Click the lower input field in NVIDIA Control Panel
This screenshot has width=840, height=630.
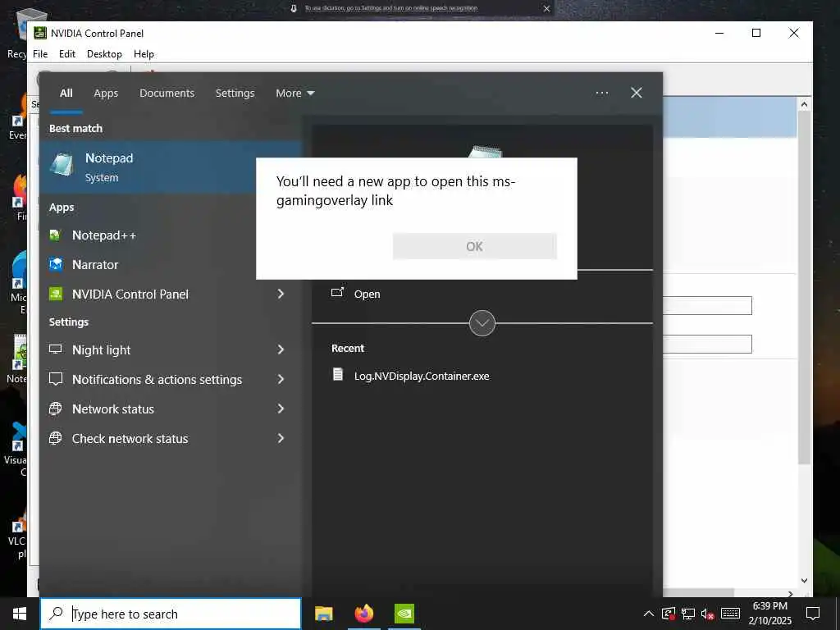pyautogui.click(x=707, y=344)
